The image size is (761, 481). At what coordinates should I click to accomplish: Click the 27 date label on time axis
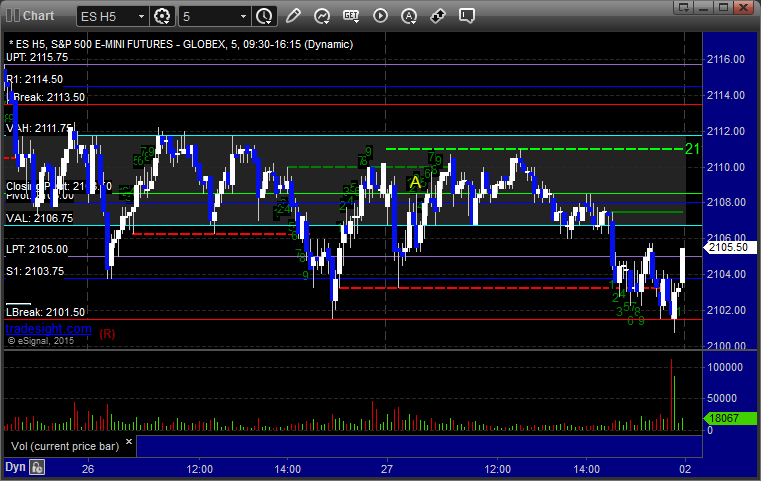387,469
